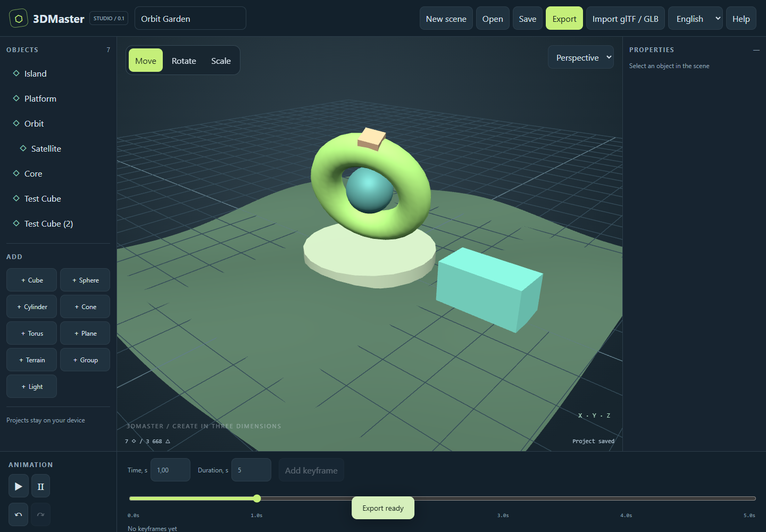Screen dimensions: 766x532
Task: Click the diamond icon beside Satellite
Action: click(x=23, y=148)
